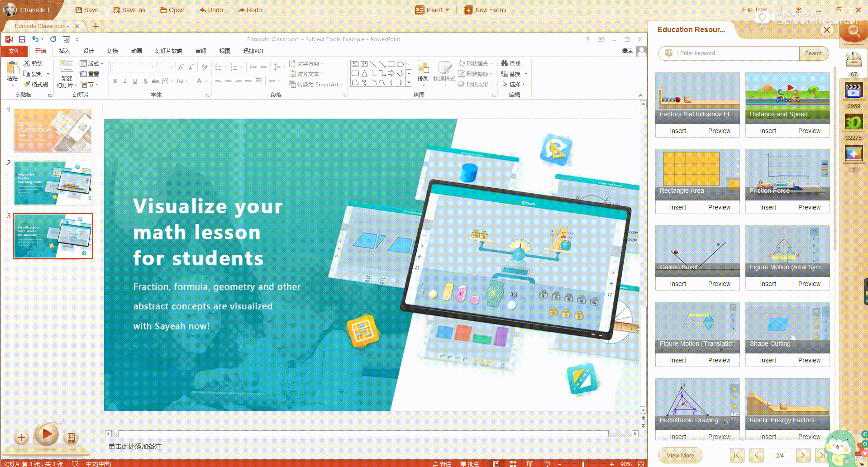This screenshot has width=868, height=467.
Task: Collapse the ribbon with the arrow
Action: (640, 95)
